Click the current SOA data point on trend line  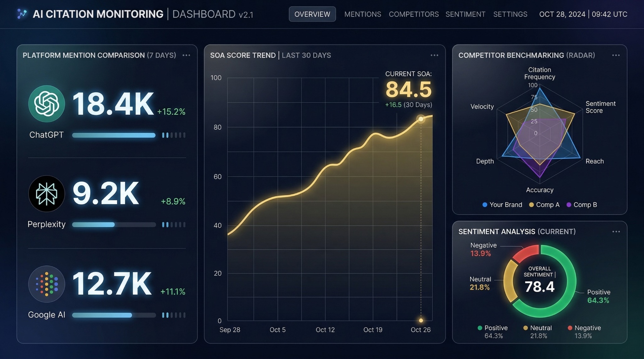pyautogui.click(x=421, y=119)
